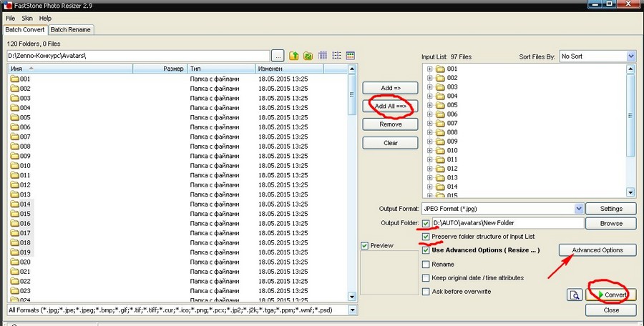Switch file browser to thumbnails view
Screen dimensions: 644x326
pyautogui.click(x=351, y=56)
